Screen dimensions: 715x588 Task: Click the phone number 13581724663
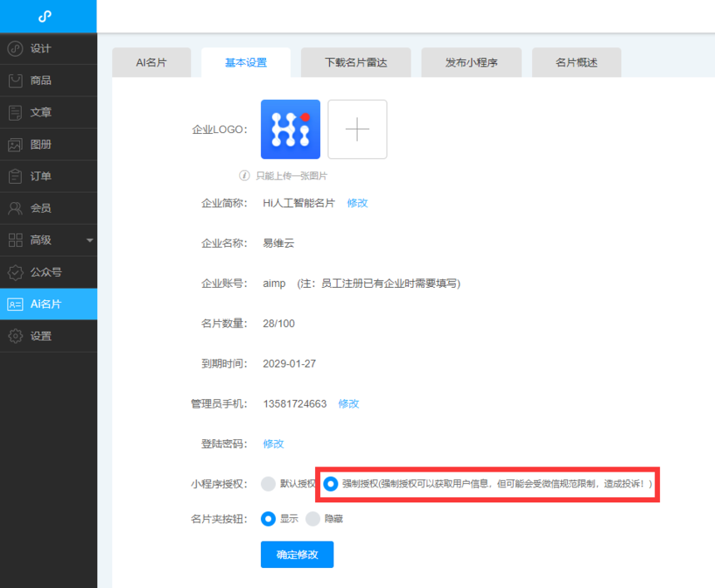[295, 403]
